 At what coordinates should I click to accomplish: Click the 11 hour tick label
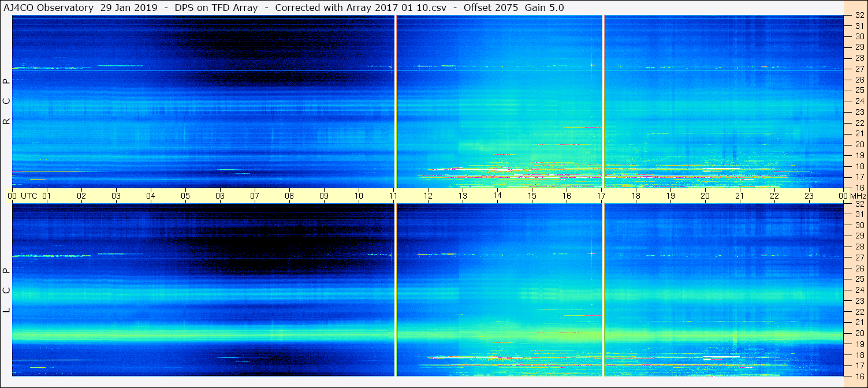point(393,196)
